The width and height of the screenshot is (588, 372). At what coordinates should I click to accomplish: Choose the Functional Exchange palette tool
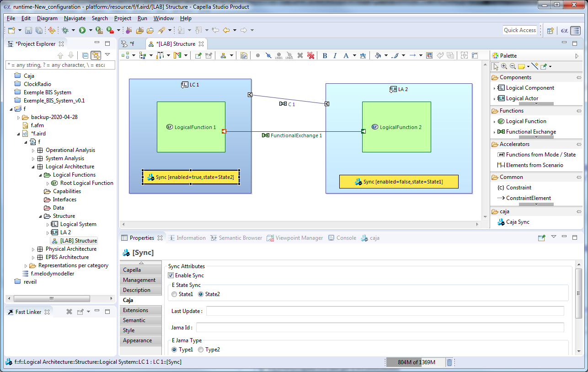(x=527, y=132)
